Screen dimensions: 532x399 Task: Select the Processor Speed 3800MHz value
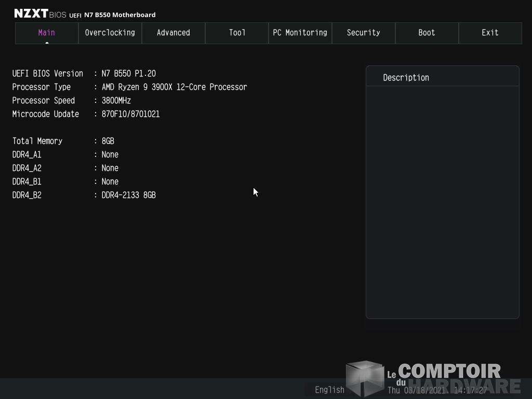click(116, 101)
